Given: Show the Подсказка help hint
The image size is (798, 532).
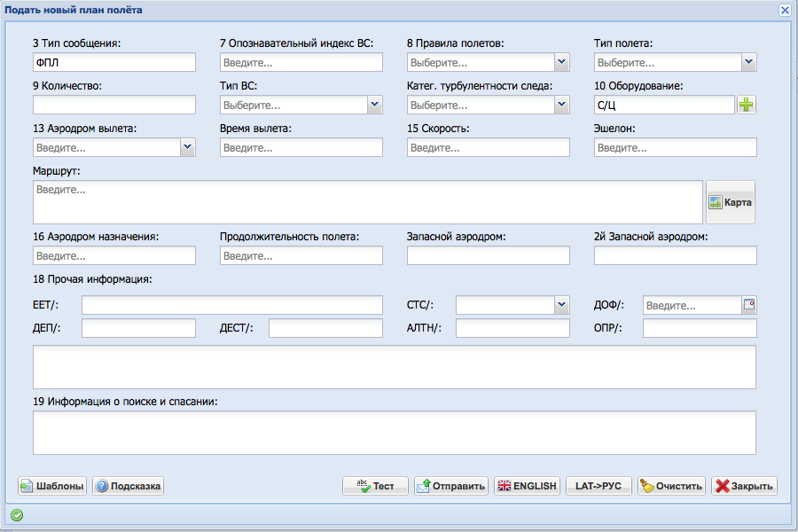Looking at the screenshot, I should pos(129,486).
